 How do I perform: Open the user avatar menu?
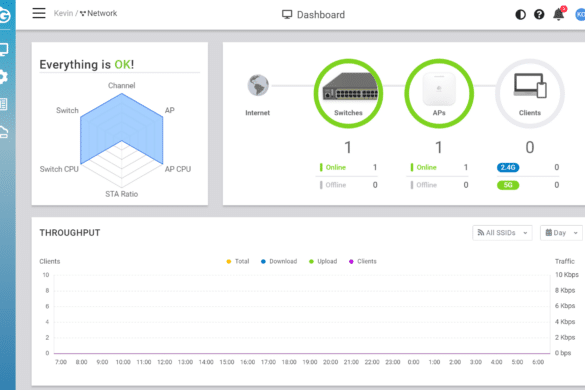click(580, 15)
